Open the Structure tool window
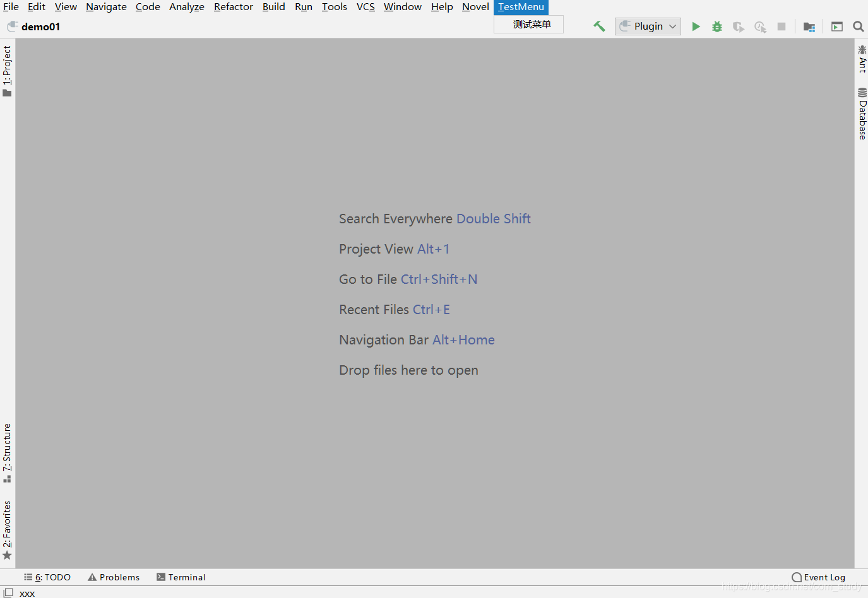868x598 pixels. click(7, 453)
